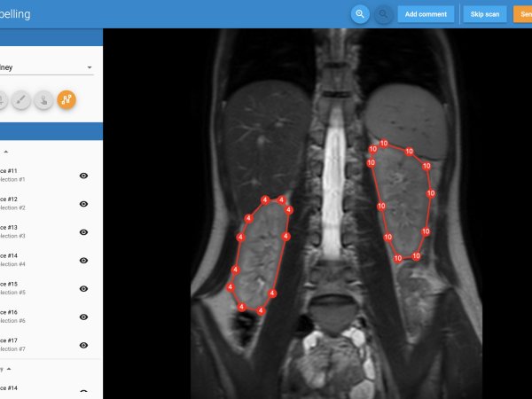Screen dimensions: 532x399
Task: Click the orange Send button
Action: (x=523, y=14)
